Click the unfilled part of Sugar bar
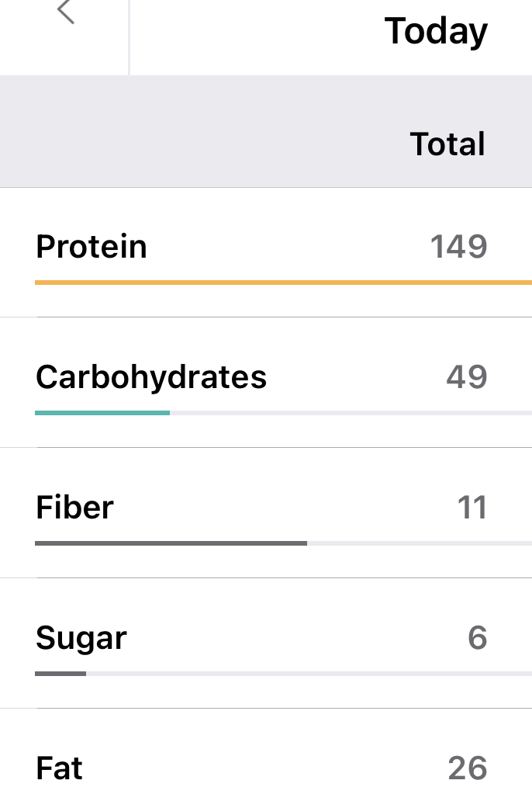 tap(309, 674)
